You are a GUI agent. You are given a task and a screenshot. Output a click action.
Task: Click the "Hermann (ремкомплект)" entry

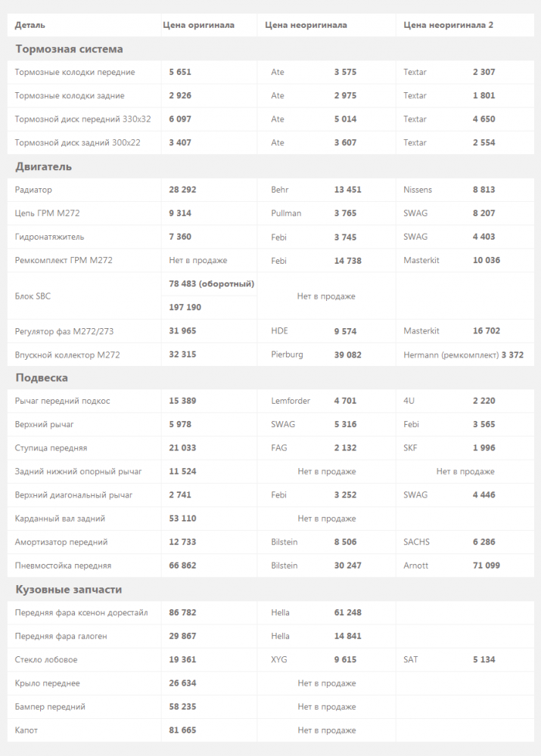(451, 355)
